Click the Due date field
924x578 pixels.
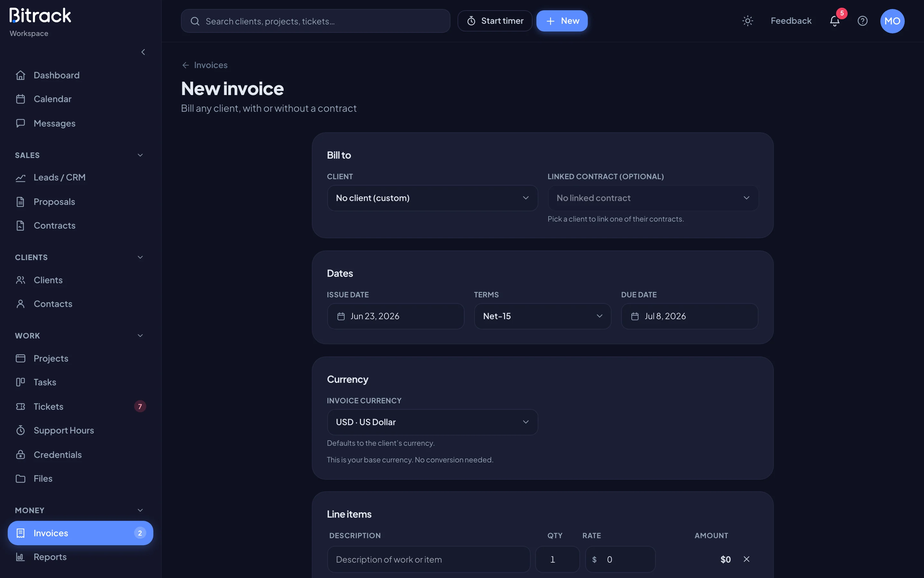pos(689,316)
